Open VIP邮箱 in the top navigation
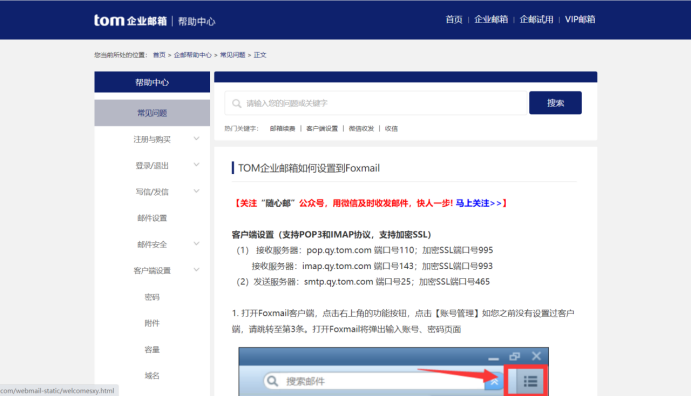 pos(580,19)
